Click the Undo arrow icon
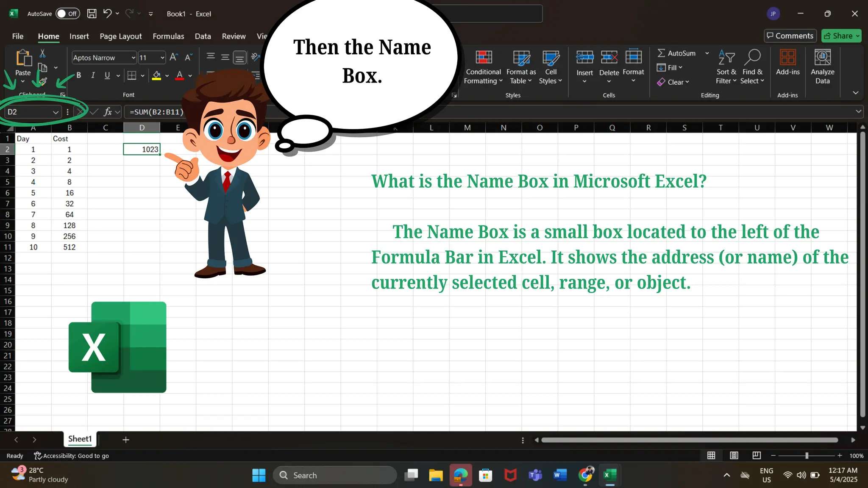Viewport: 868px width, 488px height. [x=107, y=14]
